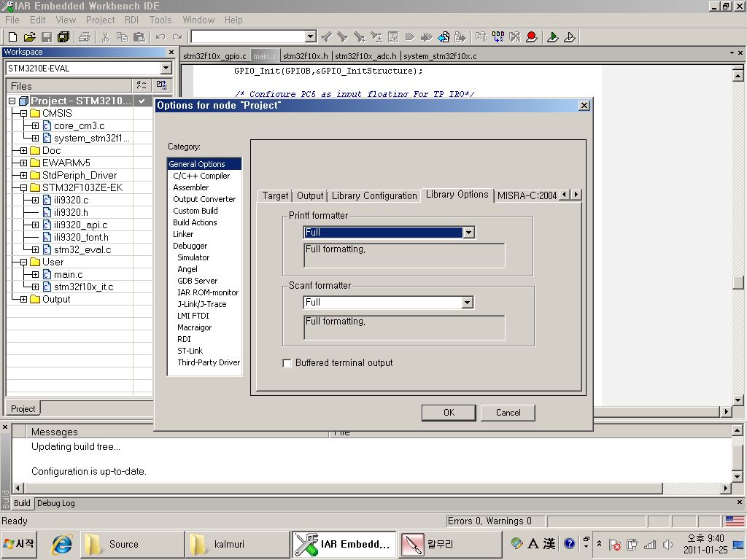Click the workspace build configuration column icon
The image size is (747, 560).
click(x=161, y=85)
